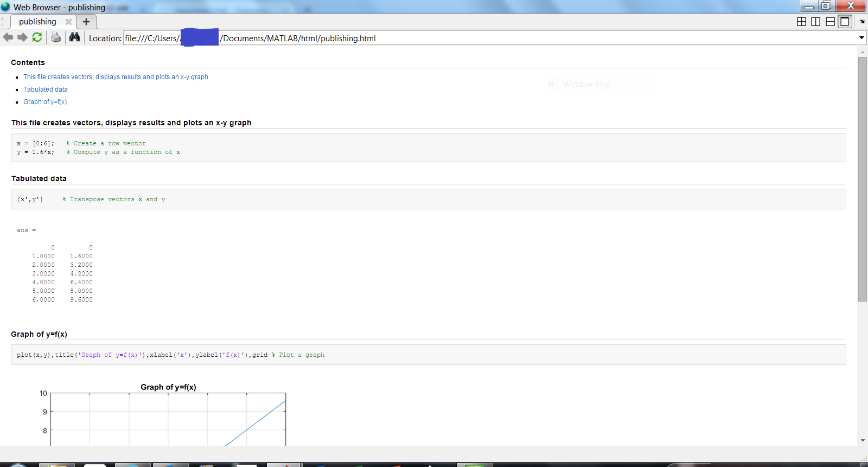Dock the browser using the arrow icon
The height and width of the screenshot is (467, 868).
[861, 22]
